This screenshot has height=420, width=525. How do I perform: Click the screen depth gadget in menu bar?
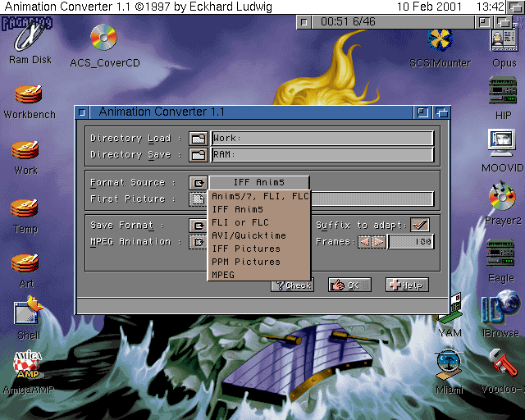click(514, 7)
